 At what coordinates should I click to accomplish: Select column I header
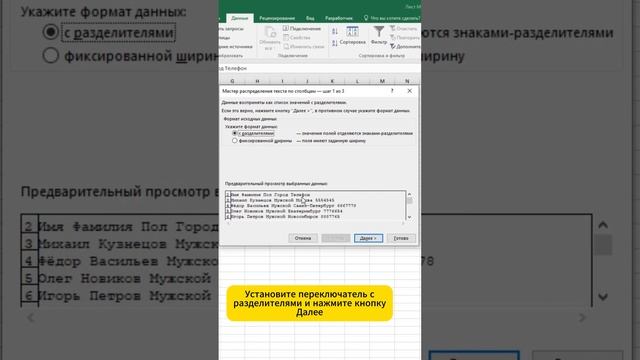click(x=282, y=81)
